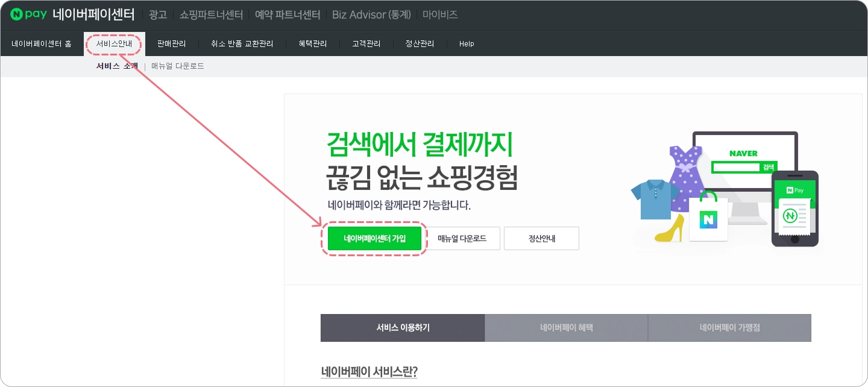The image size is (868, 387).
Task: Open the Help menu item
Action: (467, 44)
